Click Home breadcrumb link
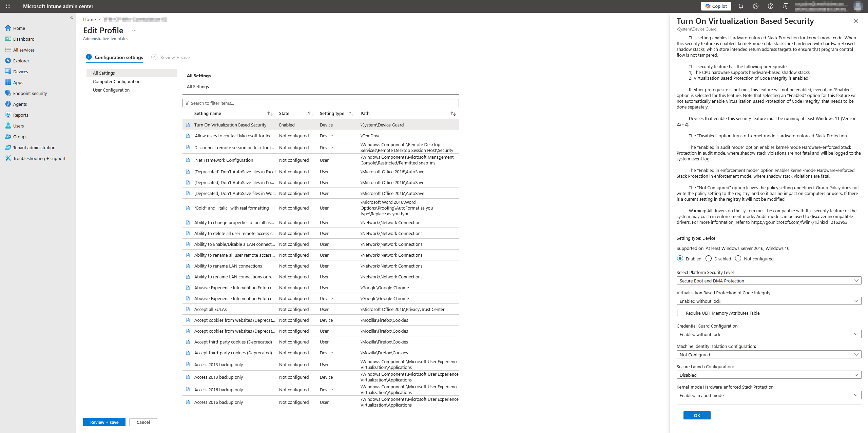 click(90, 19)
